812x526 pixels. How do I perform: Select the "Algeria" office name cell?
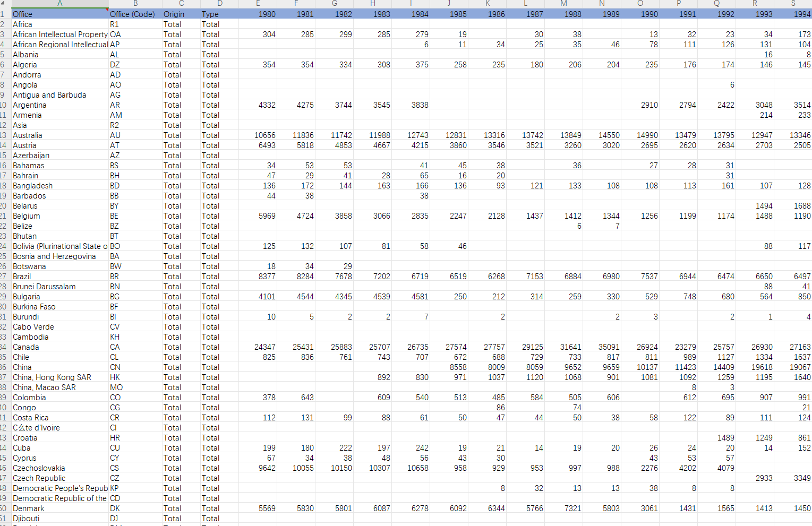60,65
